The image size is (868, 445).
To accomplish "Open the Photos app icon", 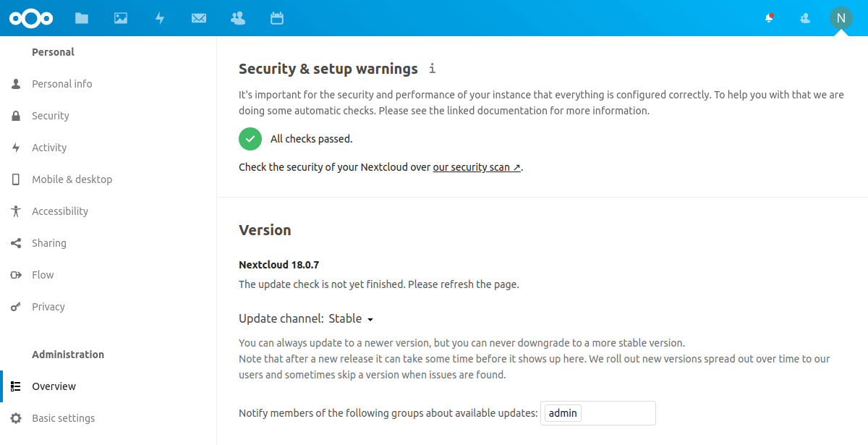I will point(121,18).
